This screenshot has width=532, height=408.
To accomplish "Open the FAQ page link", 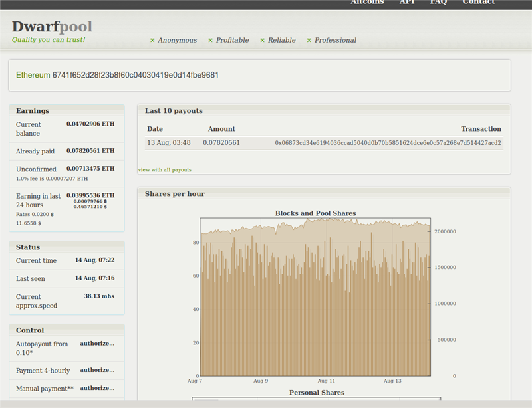I will (x=438, y=2).
